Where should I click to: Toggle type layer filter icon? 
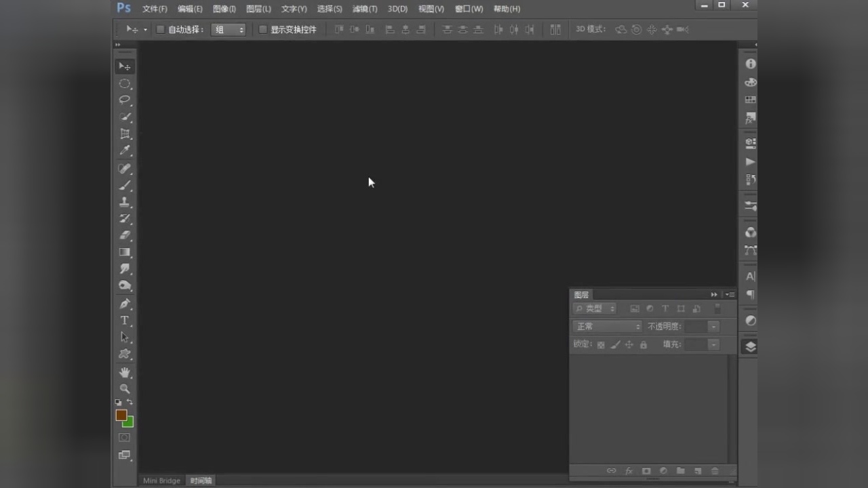pyautogui.click(x=665, y=308)
